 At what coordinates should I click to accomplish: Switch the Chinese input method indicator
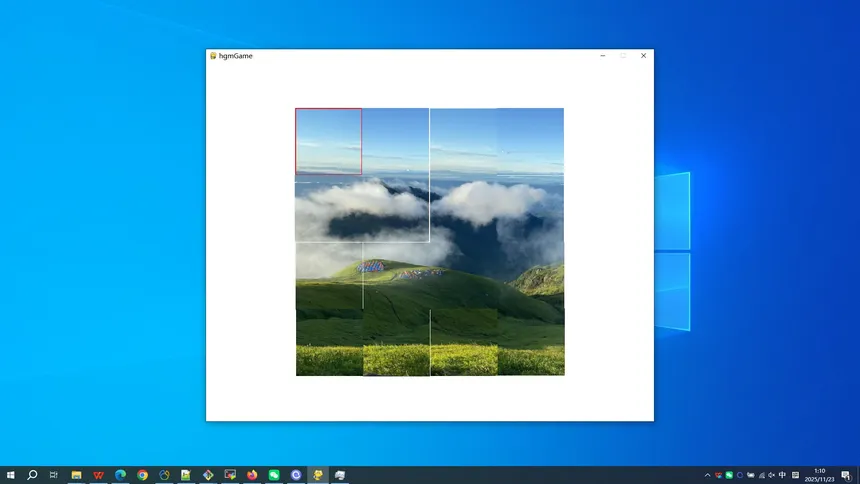tap(782, 475)
